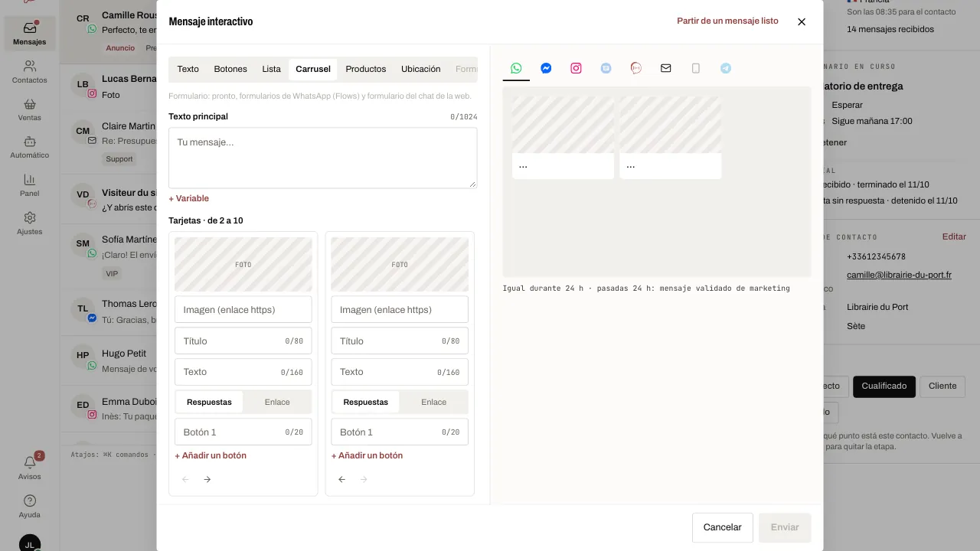Select the Qualificado stage button
980x551 pixels.
tap(884, 386)
